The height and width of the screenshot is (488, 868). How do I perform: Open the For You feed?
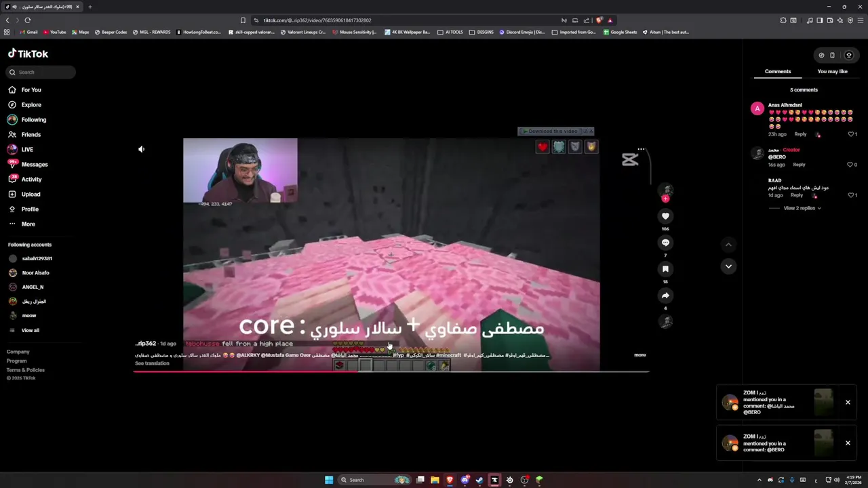click(24, 89)
